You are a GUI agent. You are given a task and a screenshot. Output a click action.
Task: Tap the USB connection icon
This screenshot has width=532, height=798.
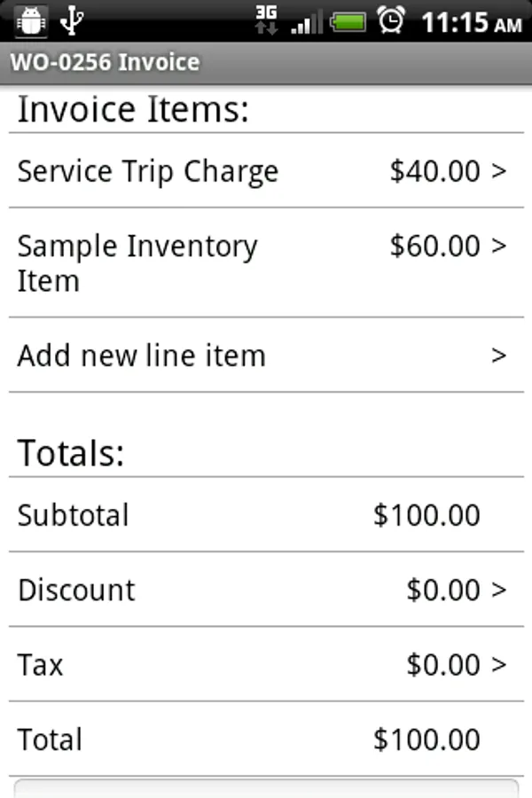tap(74, 20)
